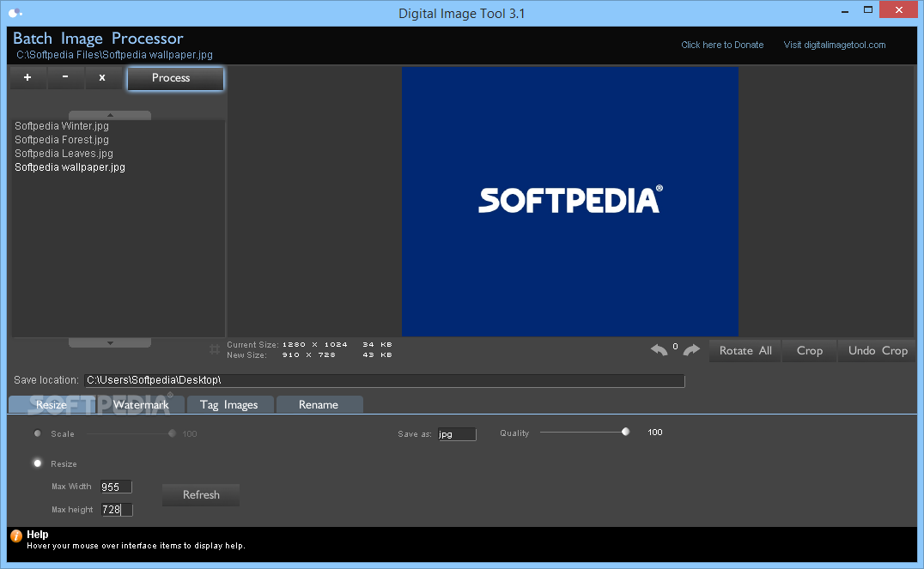Click the grid hash icon beside Current Size

click(215, 350)
